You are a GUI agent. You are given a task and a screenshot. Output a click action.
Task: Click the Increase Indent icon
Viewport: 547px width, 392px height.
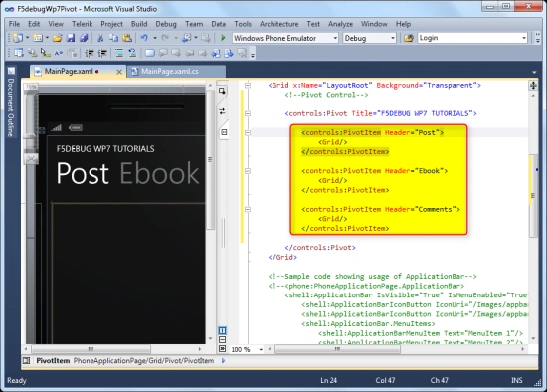coord(102,53)
